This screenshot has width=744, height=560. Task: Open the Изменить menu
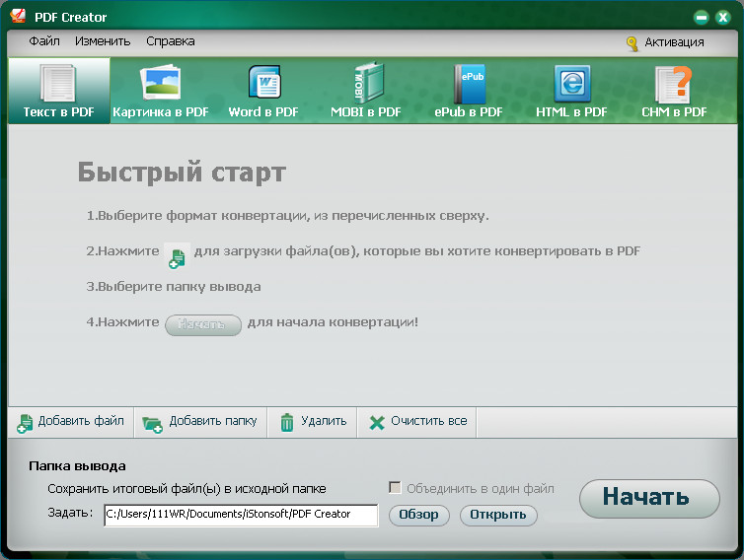click(103, 41)
